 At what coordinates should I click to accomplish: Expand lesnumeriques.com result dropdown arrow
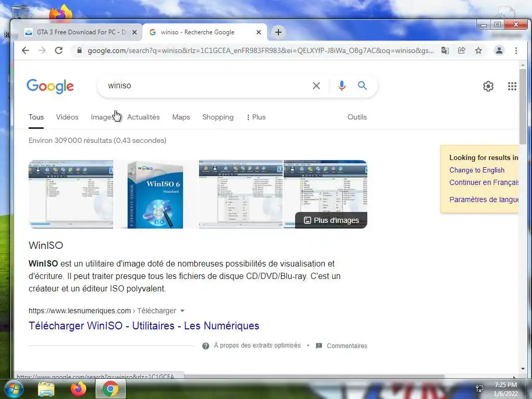(182, 311)
